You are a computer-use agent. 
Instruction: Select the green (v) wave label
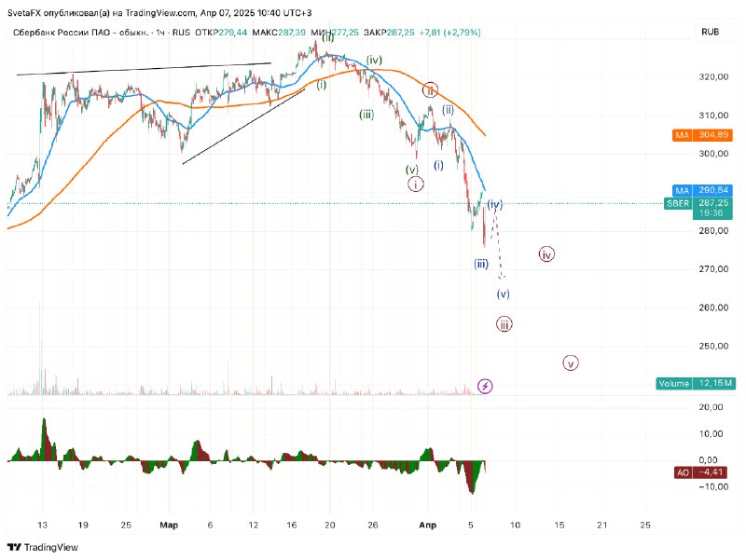tap(412, 170)
